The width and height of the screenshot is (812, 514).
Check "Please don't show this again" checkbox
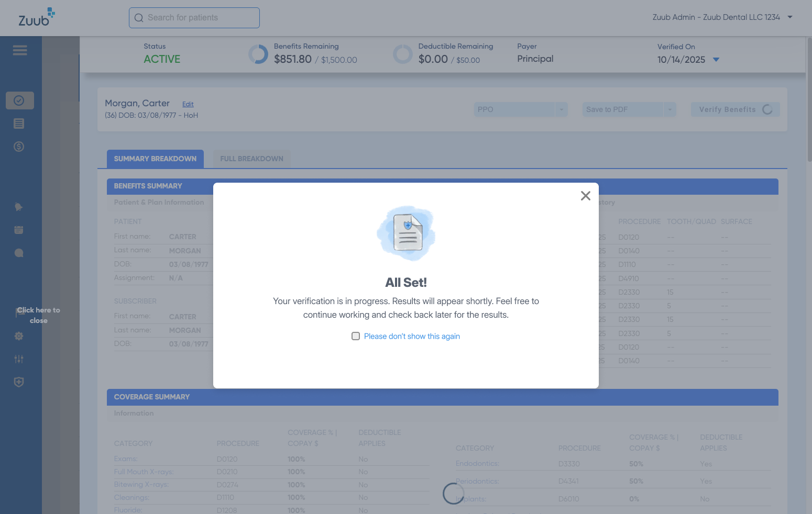[x=356, y=336]
